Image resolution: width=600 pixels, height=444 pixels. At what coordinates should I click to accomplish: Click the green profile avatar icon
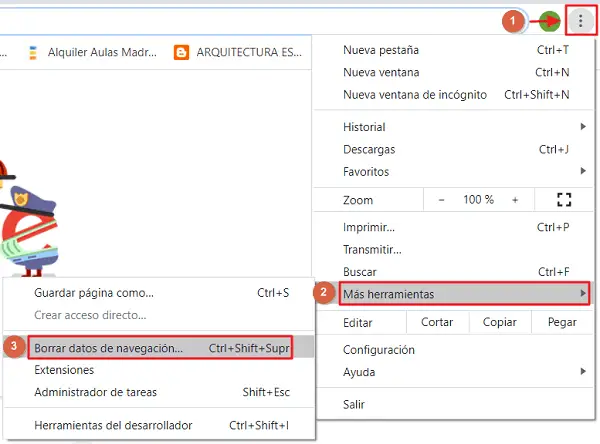[x=550, y=20]
